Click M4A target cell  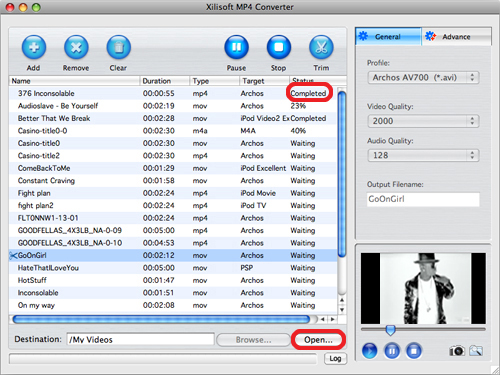[248, 131]
